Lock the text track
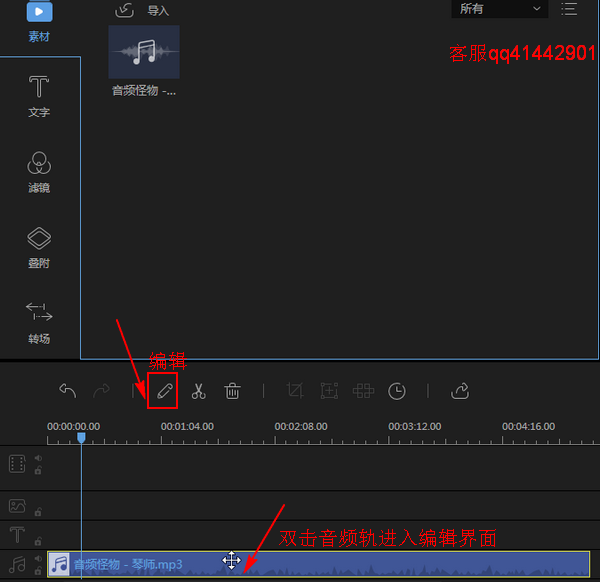This screenshot has width=600, height=582. (x=38, y=541)
